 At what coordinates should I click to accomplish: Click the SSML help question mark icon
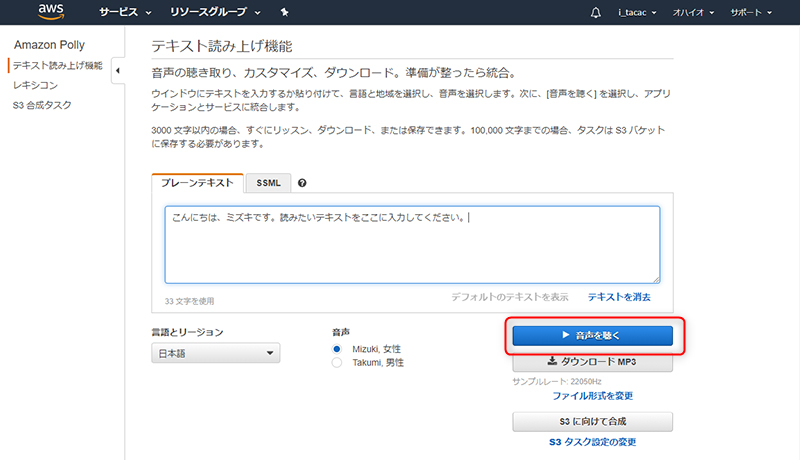coord(302,183)
